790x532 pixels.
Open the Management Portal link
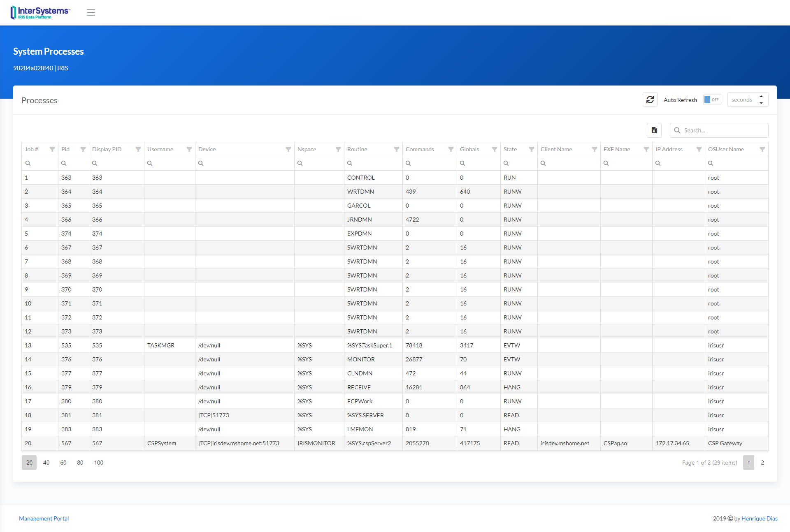(44, 518)
